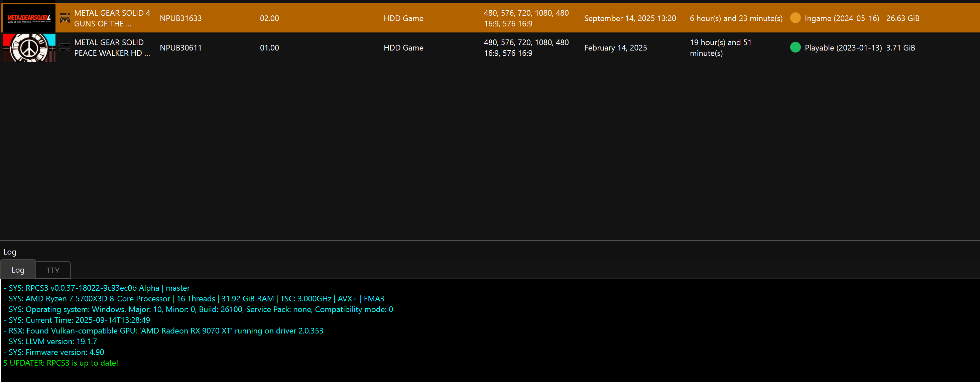This screenshot has width=980, height=382.
Task: Click last played date September 14, 2025 13:20
Action: point(630,18)
